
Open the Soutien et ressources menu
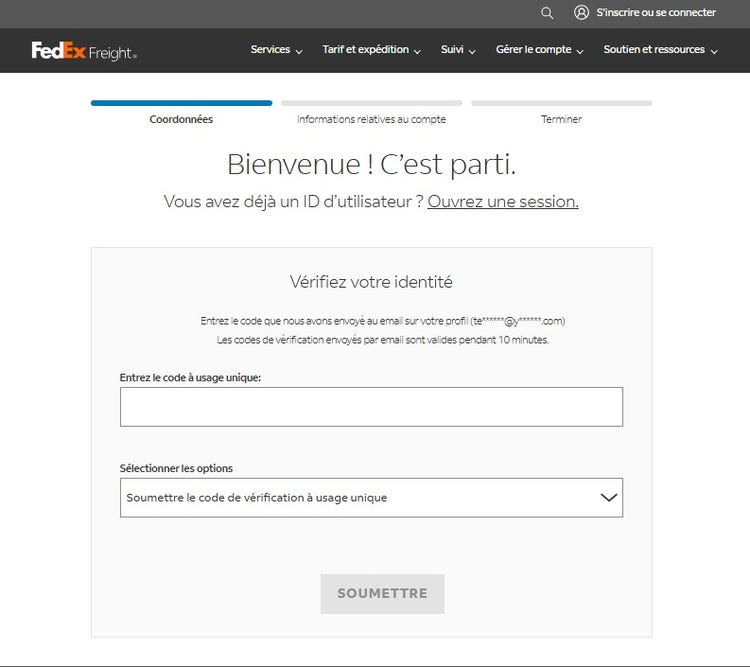click(654, 49)
